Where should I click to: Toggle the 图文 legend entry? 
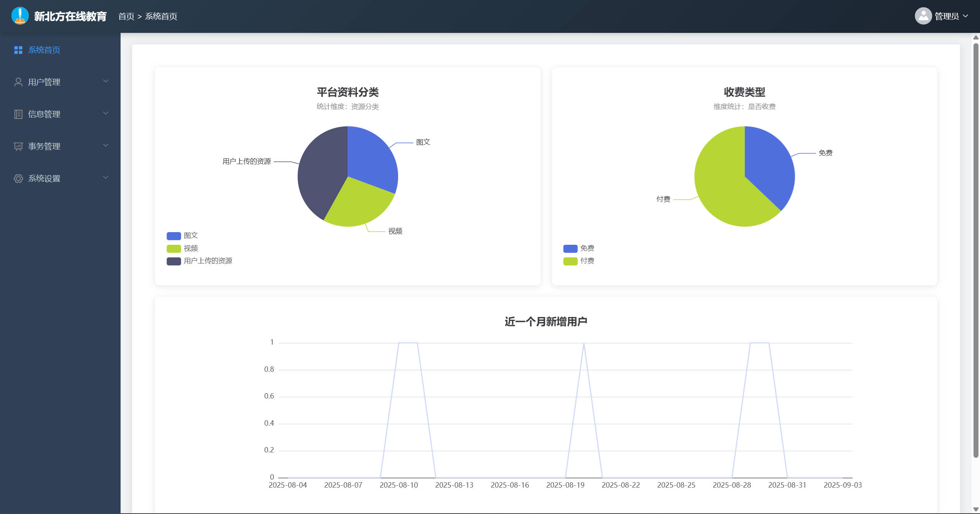tap(182, 236)
